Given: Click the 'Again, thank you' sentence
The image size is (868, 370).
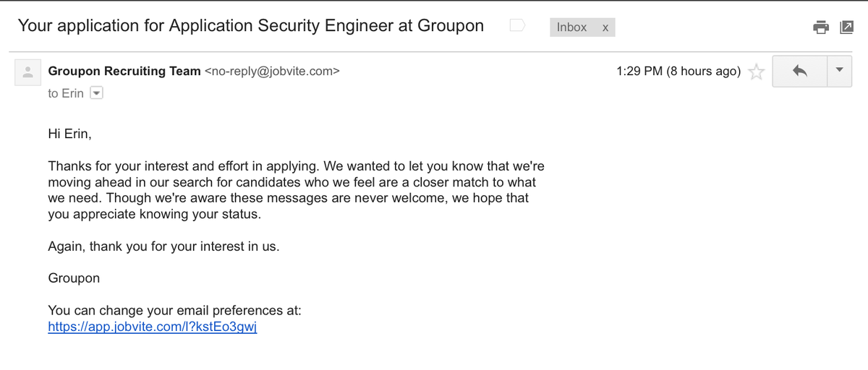Looking at the screenshot, I should tap(163, 246).
